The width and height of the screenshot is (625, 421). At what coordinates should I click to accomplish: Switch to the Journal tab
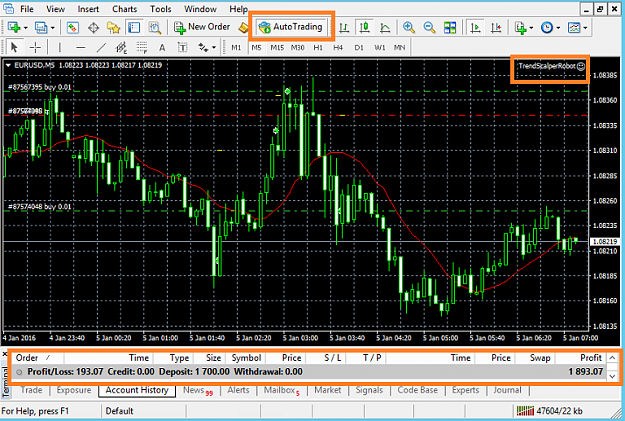tap(507, 390)
